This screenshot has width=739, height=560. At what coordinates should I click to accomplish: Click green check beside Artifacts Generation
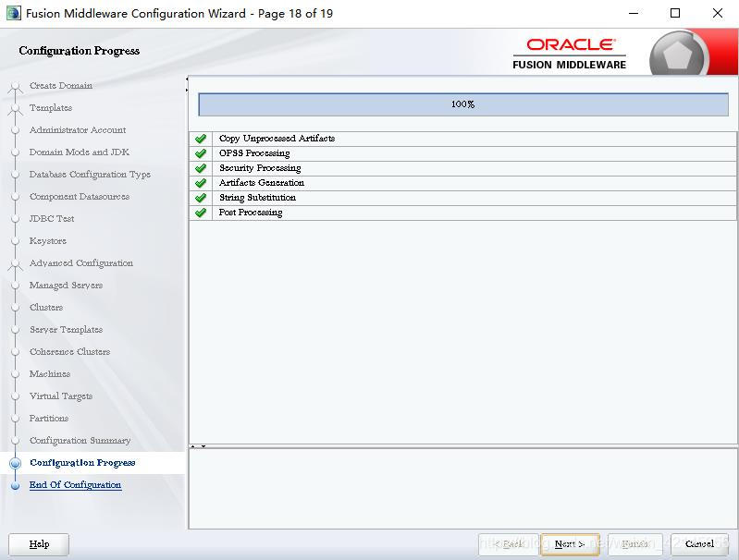coord(201,183)
